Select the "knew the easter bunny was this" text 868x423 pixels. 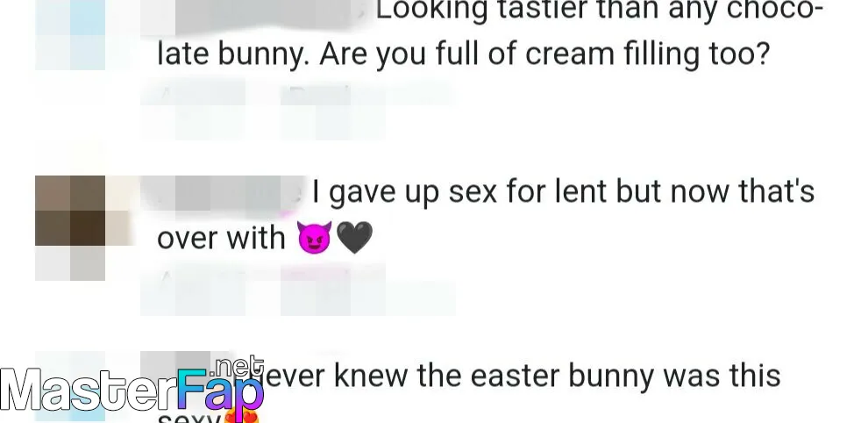pos(557,376)
